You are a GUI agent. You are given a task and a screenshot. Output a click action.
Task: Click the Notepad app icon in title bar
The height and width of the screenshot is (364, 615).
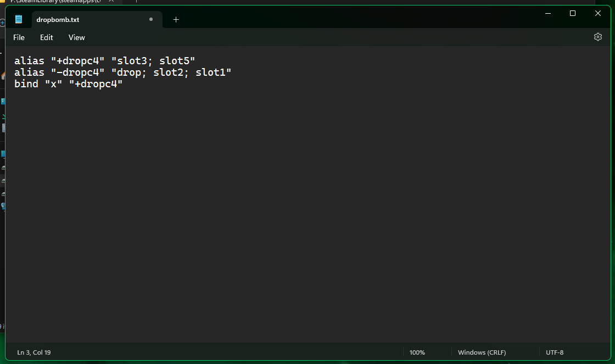pyautogui.click(x=19, y=19)
